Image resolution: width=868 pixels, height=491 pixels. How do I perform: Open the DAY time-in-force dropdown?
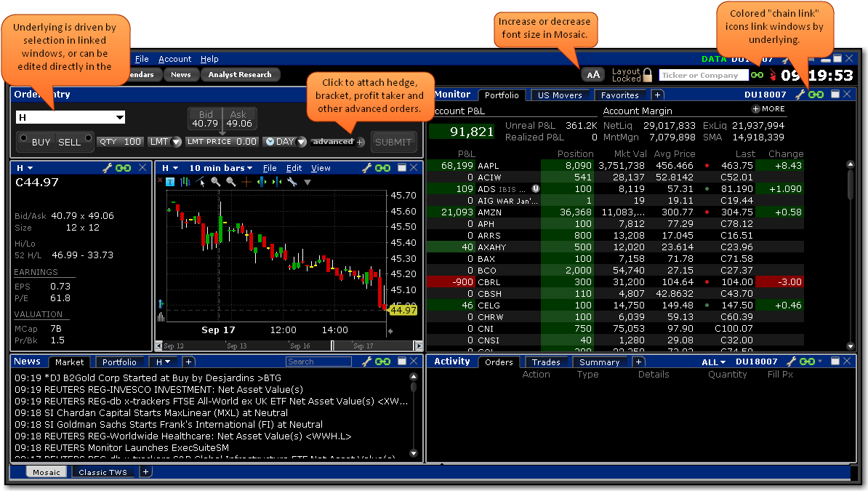(285, 142)
